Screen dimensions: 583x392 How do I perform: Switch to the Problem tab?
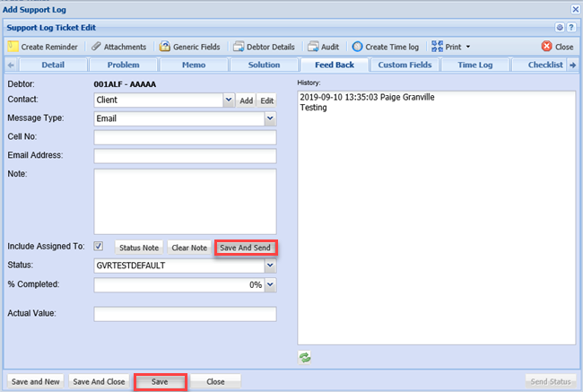[124, 65]
